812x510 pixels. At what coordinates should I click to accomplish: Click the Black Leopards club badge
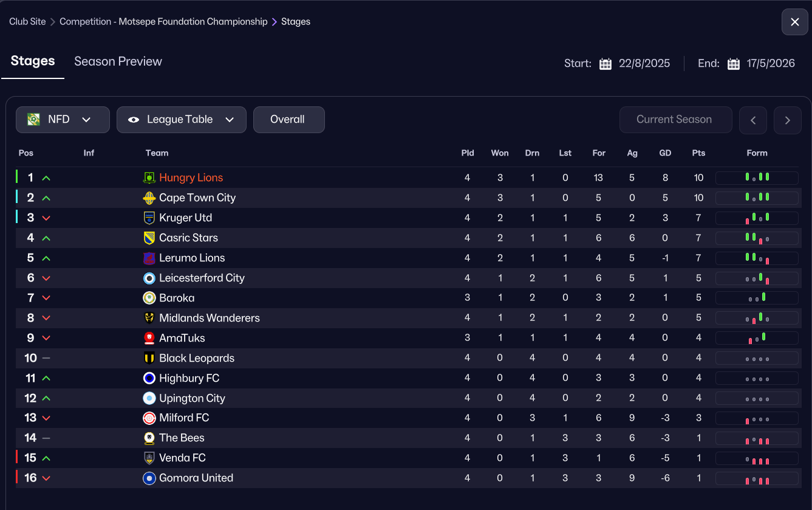coord(149,358)
